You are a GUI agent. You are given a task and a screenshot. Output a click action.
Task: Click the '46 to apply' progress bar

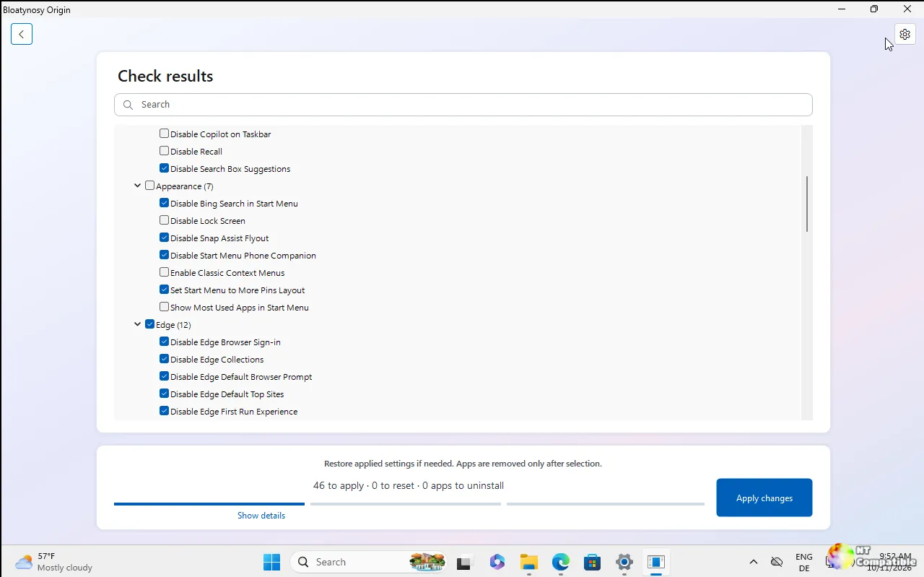[x=209, y=504]
